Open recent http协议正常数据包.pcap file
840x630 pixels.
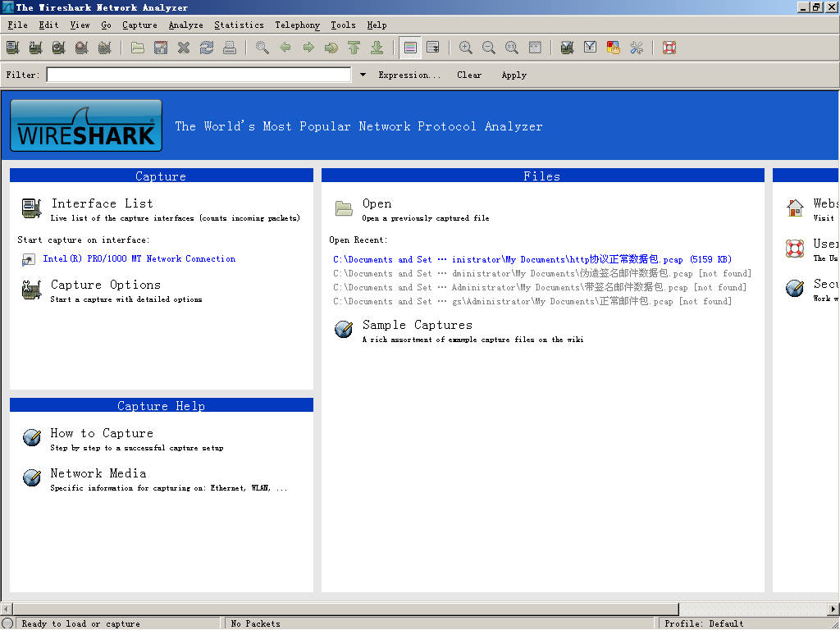532,259
